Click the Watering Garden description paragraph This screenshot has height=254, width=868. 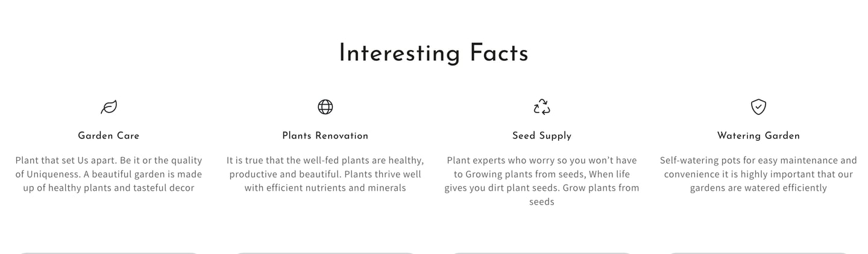758,174
